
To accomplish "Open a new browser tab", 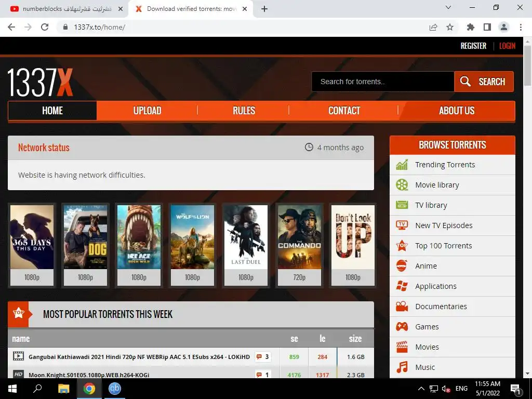I will 264,9.
